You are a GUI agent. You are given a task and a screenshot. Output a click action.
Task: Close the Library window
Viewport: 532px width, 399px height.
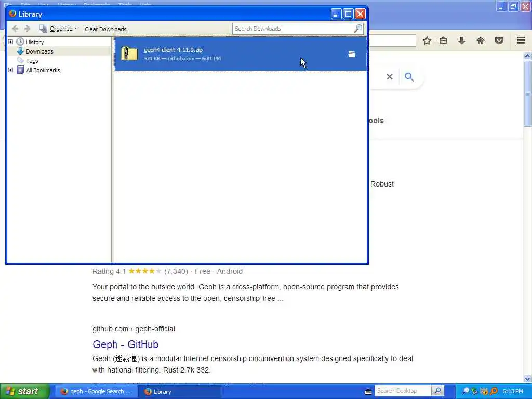tap(360, 14)
